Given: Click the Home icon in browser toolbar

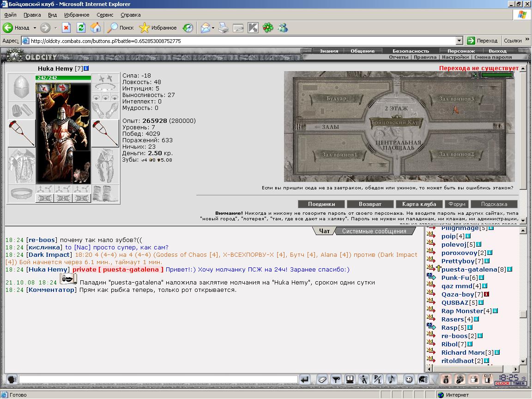Looking at the screenshot, I should 96,28.
